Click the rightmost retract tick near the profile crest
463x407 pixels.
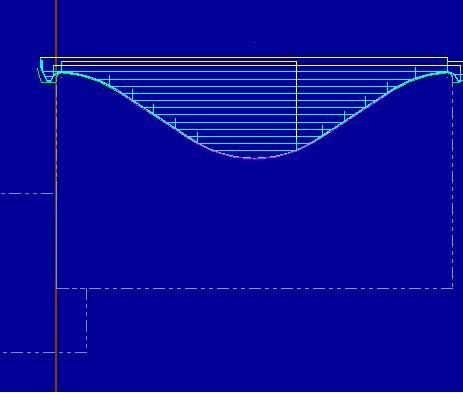point(415,71)
